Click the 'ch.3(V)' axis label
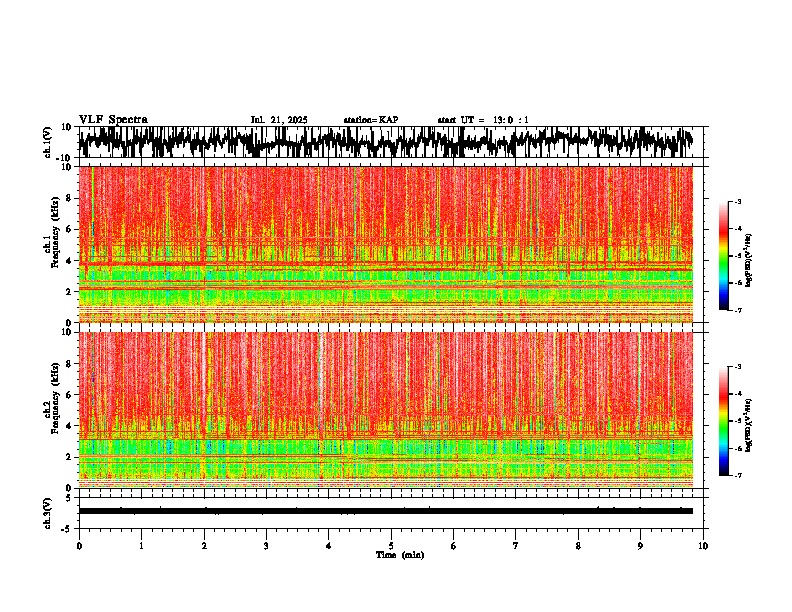 click(x=48, y=514)
